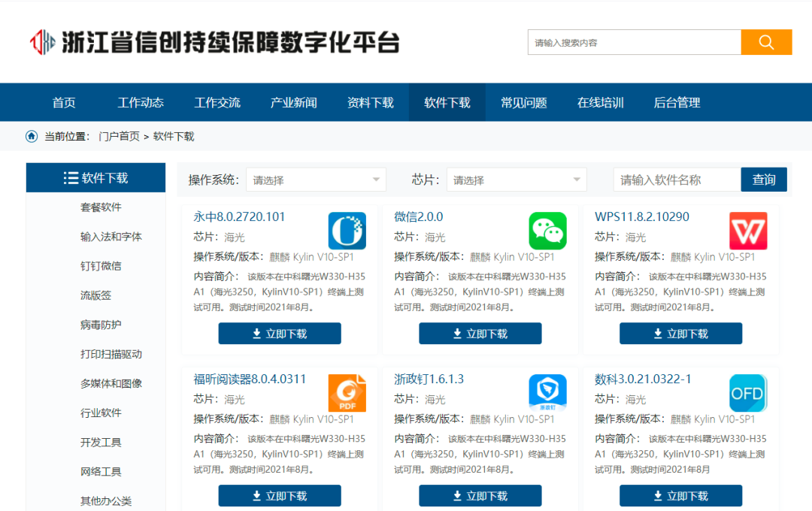
Task: Click the 浙江省信创持续保障数字化平台 title
Action: [x=231, y=42]
